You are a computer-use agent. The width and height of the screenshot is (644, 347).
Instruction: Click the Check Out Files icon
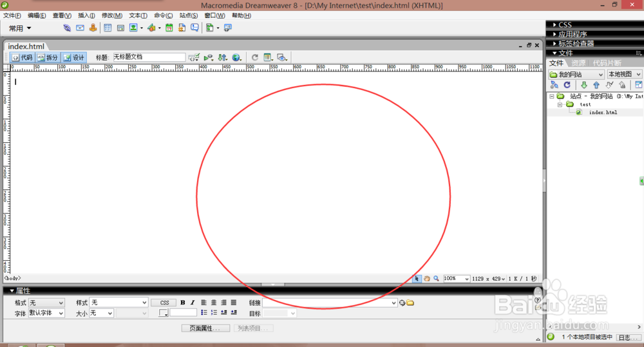tap(609, 84)
